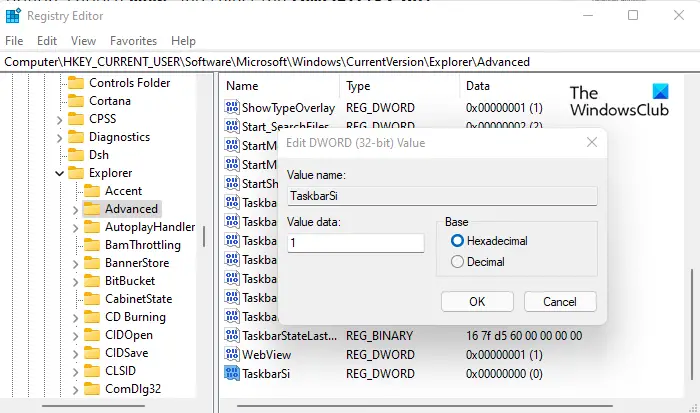
Task: Click the Advanced folder icon
Action: click(92, 209)
